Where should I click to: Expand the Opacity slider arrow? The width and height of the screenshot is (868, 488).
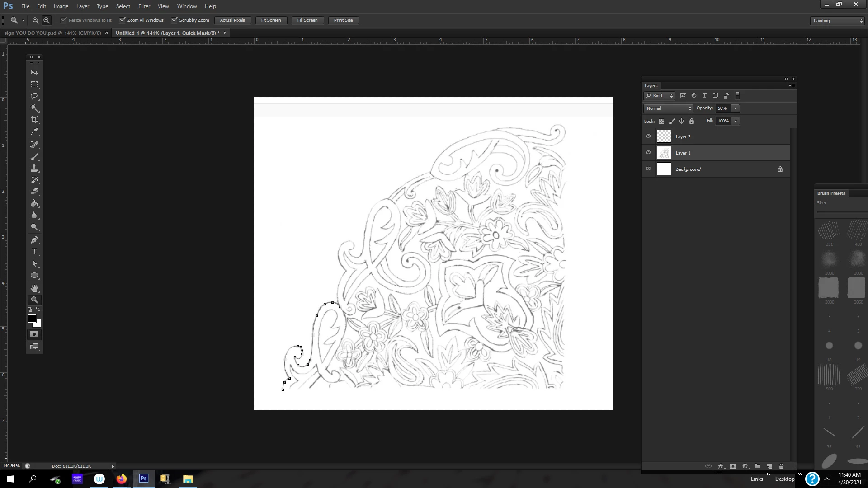tap(736, 108)
